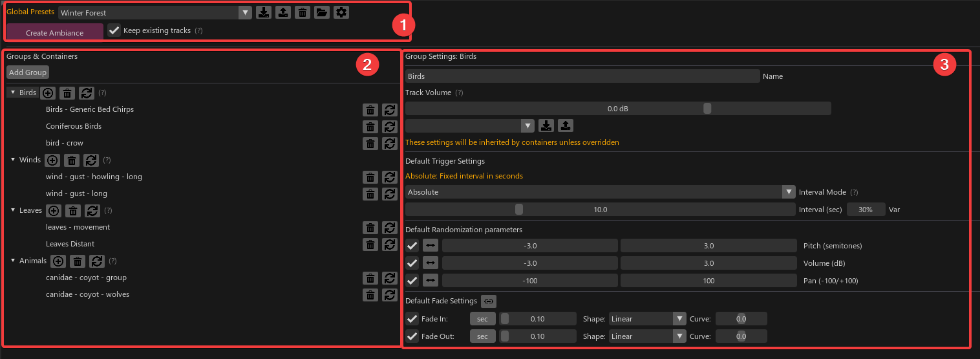Save group settings preset
The width and height of the screenshot is (980, 359).
[x=546, y=125]
